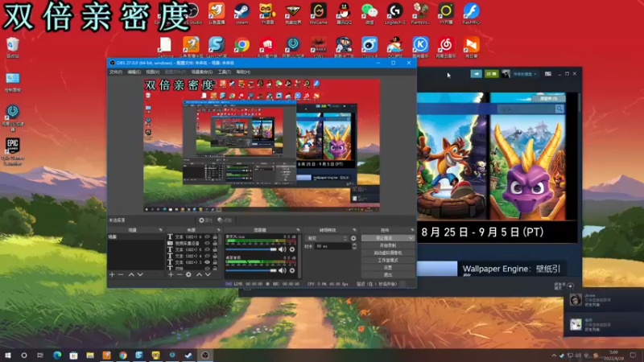This screenshot has height=362, width=644.
Task: Add a new scene in OBS
Action: 112,274
